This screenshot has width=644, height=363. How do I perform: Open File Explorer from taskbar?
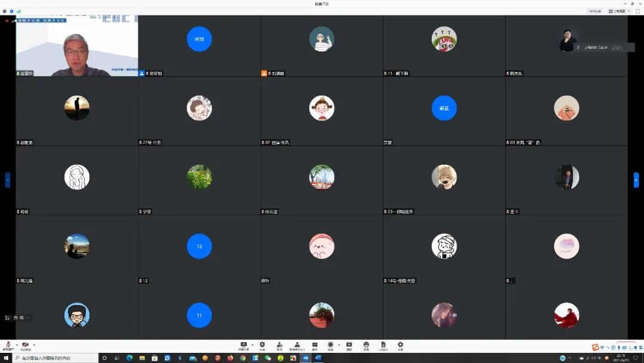pyautogui.click(x=142, y=358)
